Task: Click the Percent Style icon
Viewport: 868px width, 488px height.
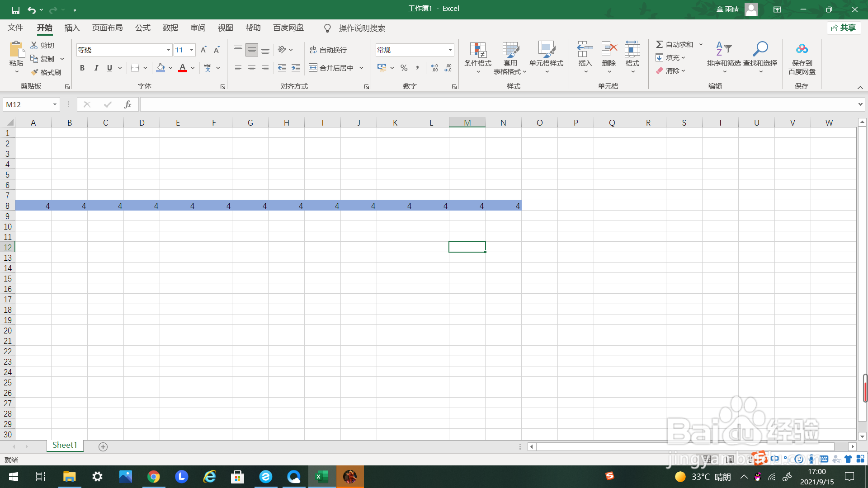Action: (404, 68)
